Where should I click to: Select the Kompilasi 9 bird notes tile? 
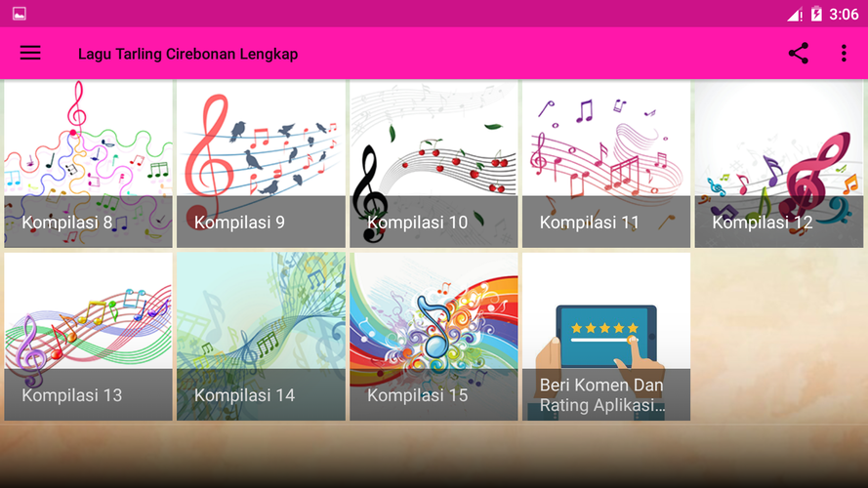pos(261,164)
